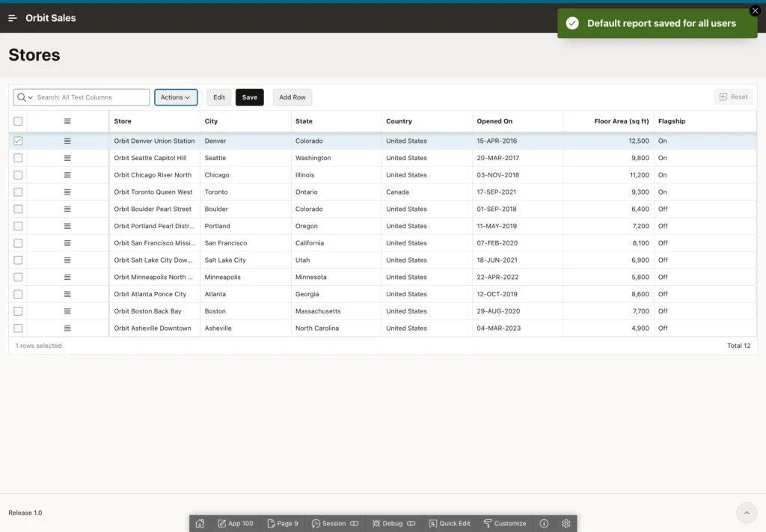Viewport: 766px width, 532px height.
Task: Expand the search column selector magnifier dropdown
Action: [25, 97]
